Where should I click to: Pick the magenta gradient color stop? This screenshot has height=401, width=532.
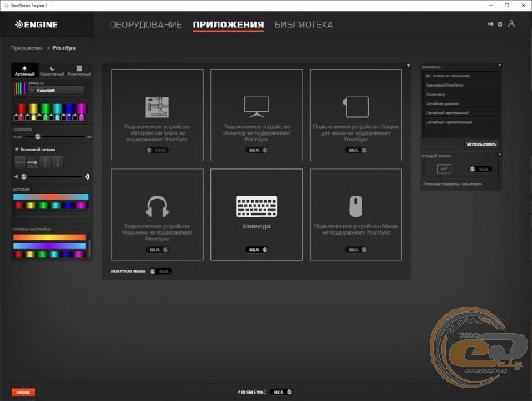81,118
